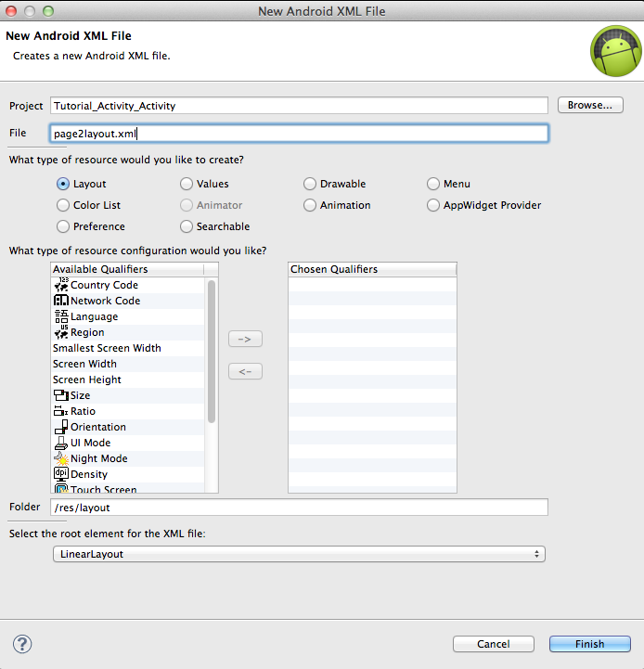
Task: Select the Color List resource type
Action: [x=88, y=205]
